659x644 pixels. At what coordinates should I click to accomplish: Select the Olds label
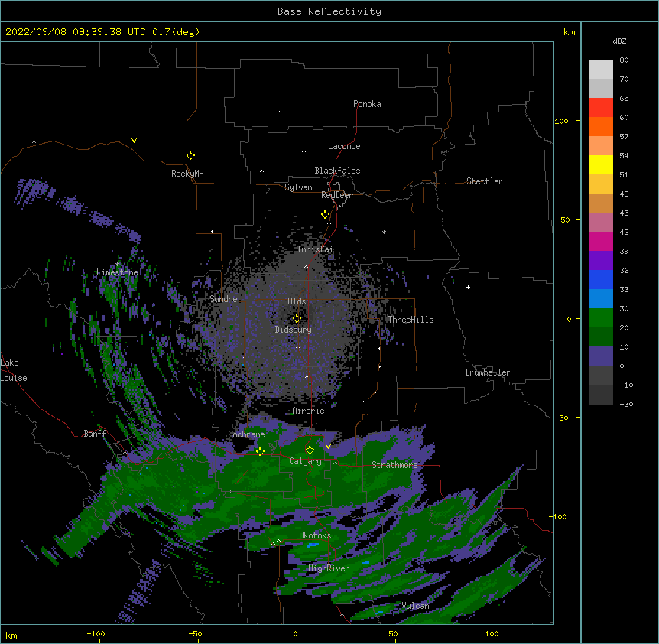click(297, 301)
